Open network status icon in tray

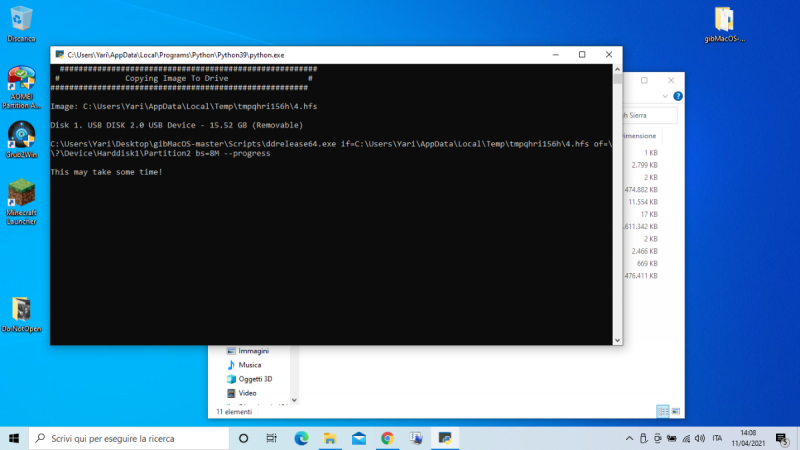(686, 438)
